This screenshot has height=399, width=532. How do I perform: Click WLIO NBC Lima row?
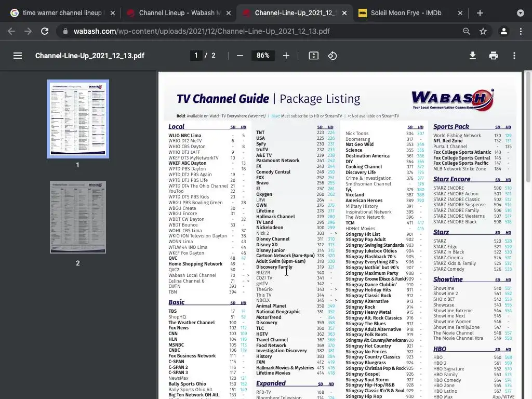point(207,136)
